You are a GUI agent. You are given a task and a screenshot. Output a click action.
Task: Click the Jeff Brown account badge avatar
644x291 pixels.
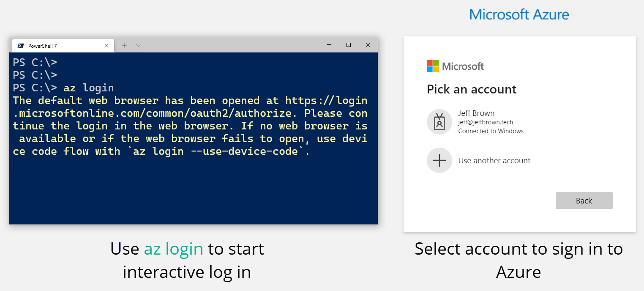click(439, 122)
